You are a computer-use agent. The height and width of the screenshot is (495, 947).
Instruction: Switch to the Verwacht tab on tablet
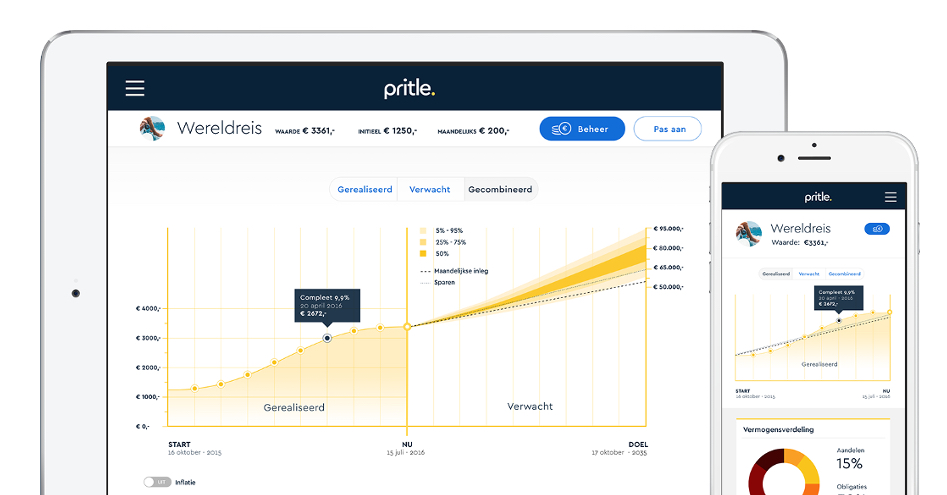(430, 189)
